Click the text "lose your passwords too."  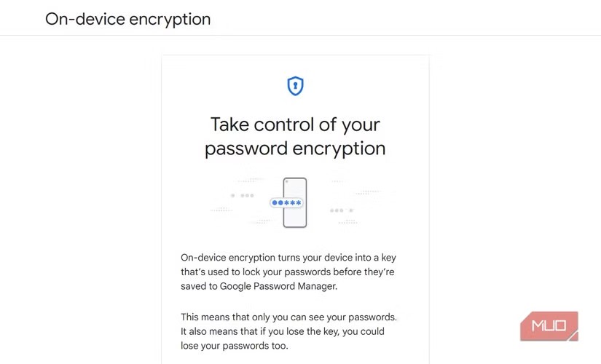(239, 346)
